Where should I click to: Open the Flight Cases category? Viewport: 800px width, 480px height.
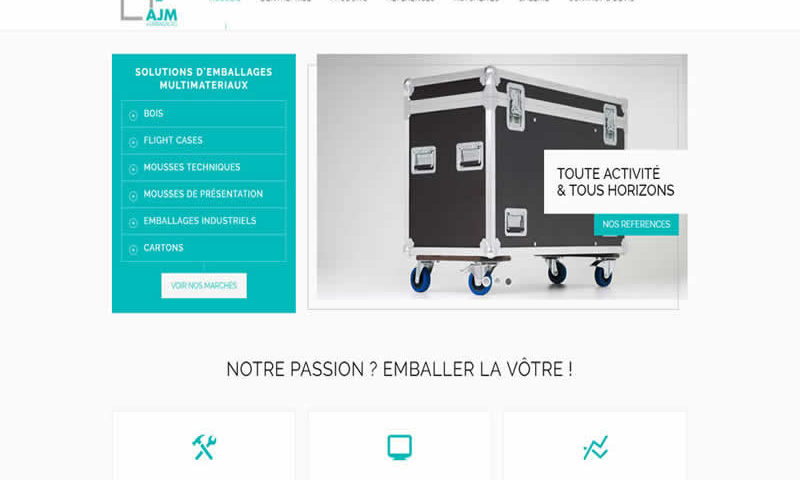point(173,140)
